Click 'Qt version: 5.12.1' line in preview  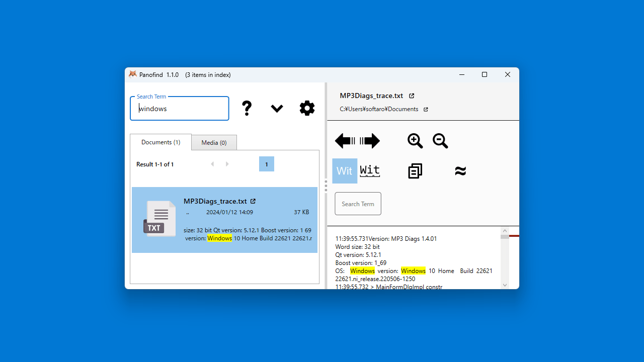358,255
